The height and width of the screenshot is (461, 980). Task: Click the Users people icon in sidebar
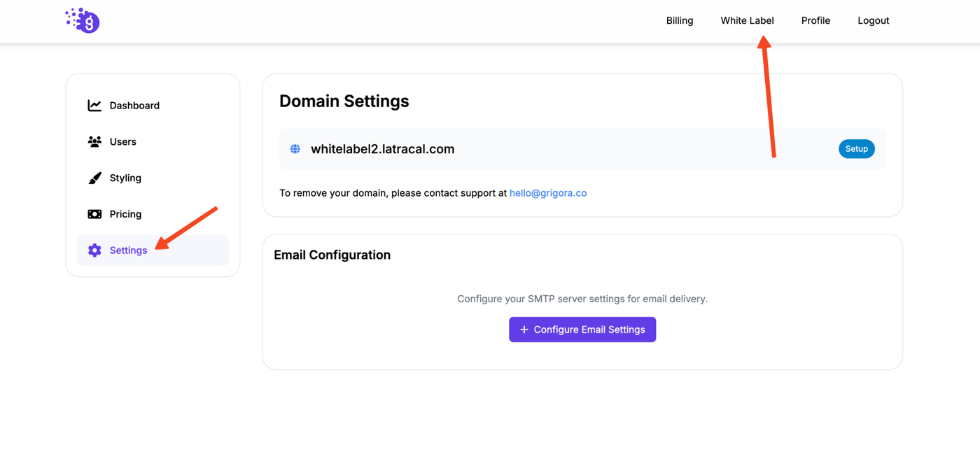pyautogui.click(x=94, y=141)
